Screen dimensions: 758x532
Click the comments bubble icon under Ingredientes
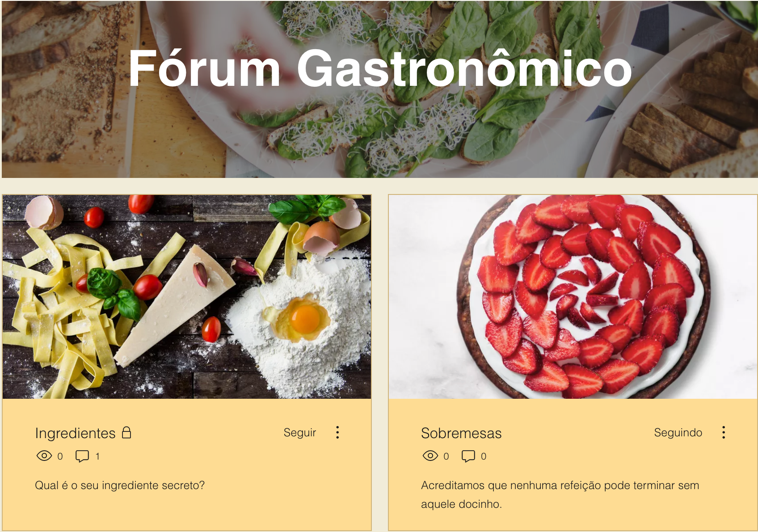[82, 456]
